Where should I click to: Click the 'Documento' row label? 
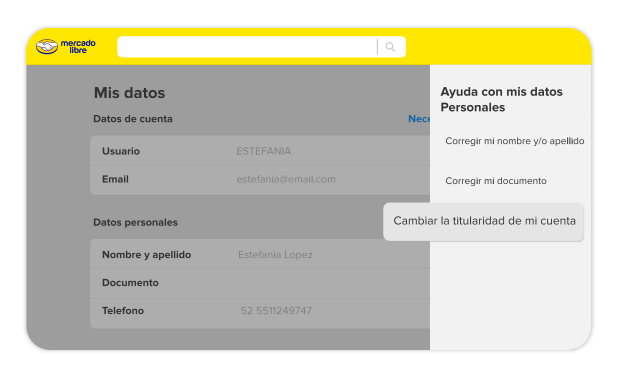pyautogui.click(x=130, y=283)
